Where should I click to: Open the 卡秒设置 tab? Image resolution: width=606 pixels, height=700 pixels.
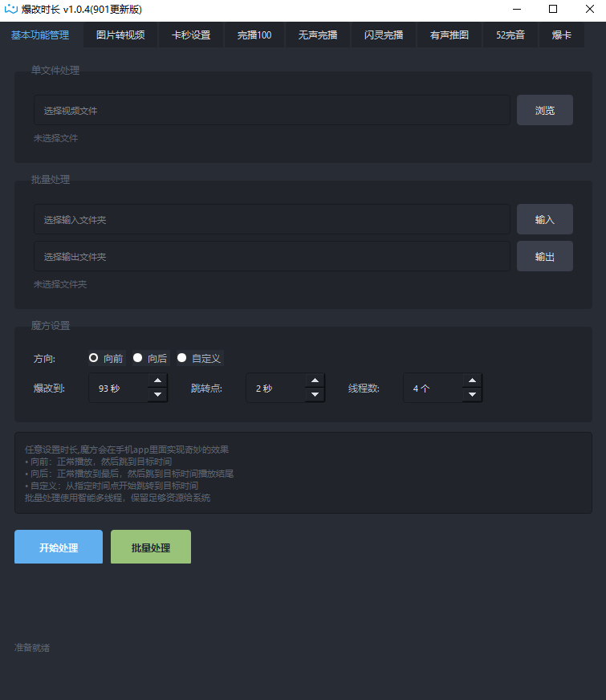pos(190,35)
